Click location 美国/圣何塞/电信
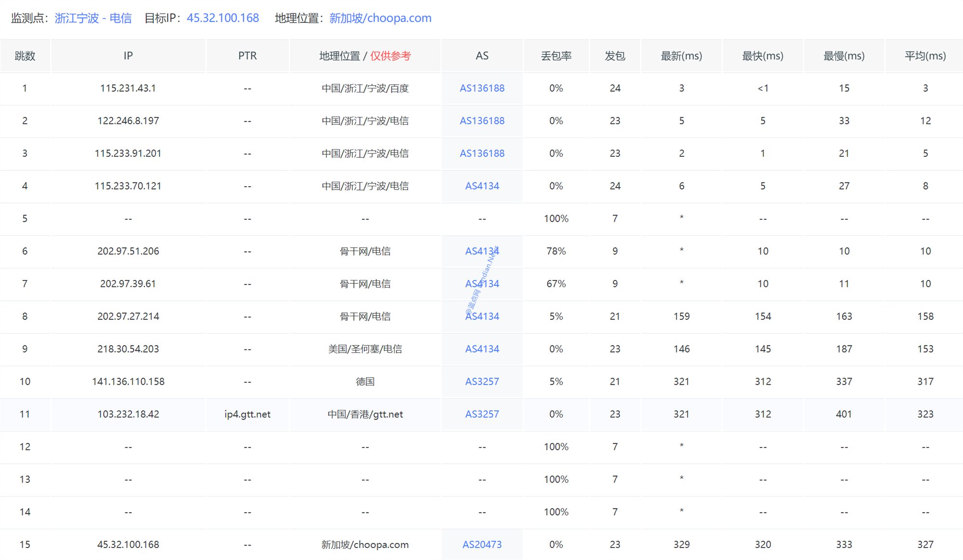 (365, 349)
